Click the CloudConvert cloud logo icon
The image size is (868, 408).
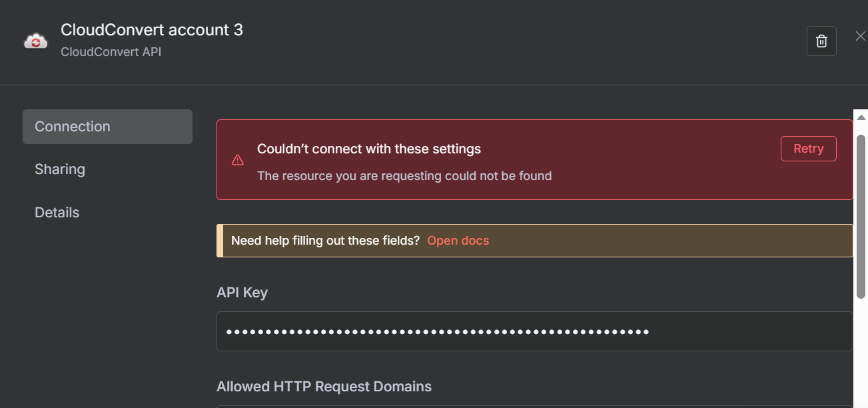point(35,41)
